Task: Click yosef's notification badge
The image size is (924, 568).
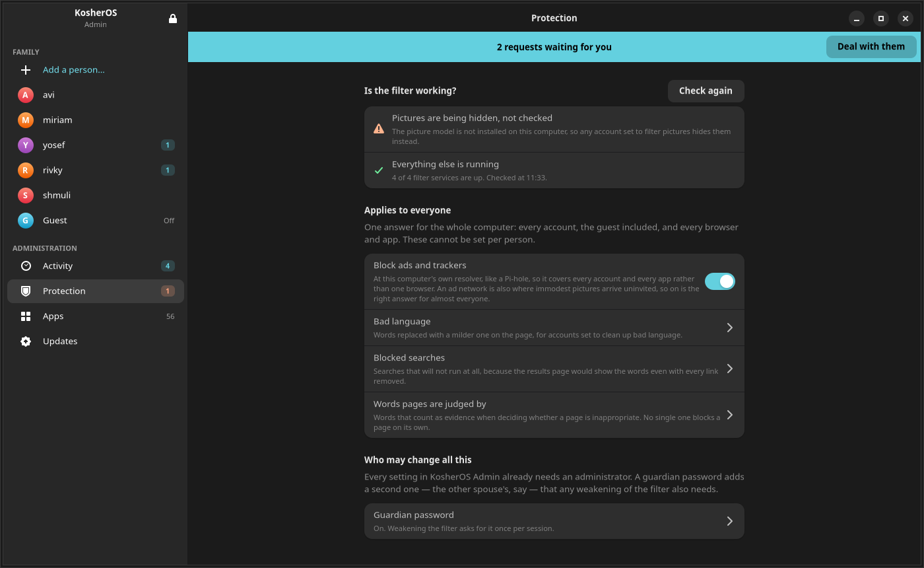Action: tap(168, 145)
